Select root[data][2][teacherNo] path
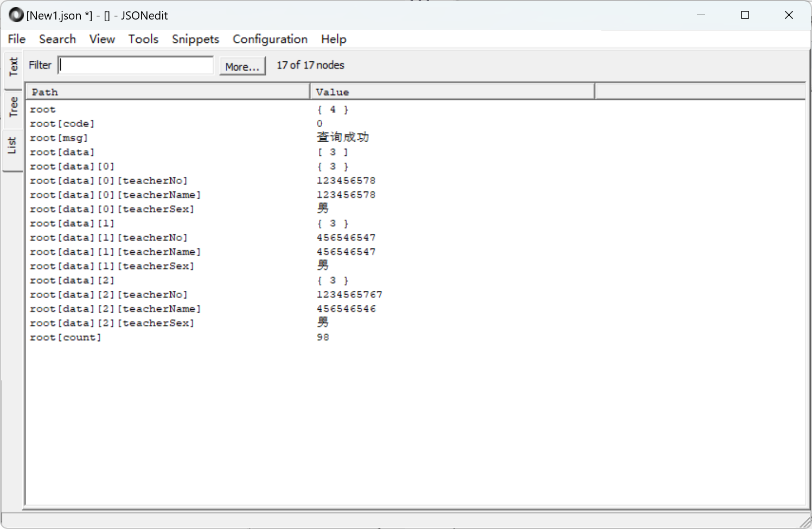This screenshot has width=812, height=529. (109, 295)
